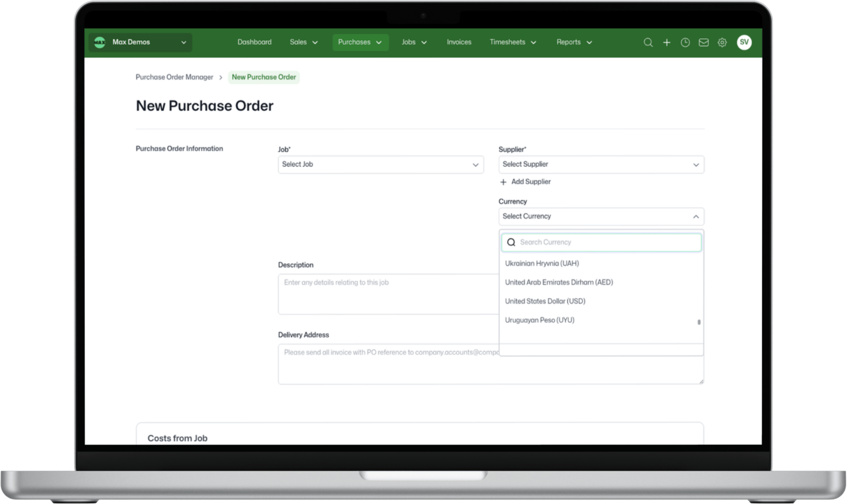Open the settings gear icon
847x504 pixels.
click(x=722, y=42)
